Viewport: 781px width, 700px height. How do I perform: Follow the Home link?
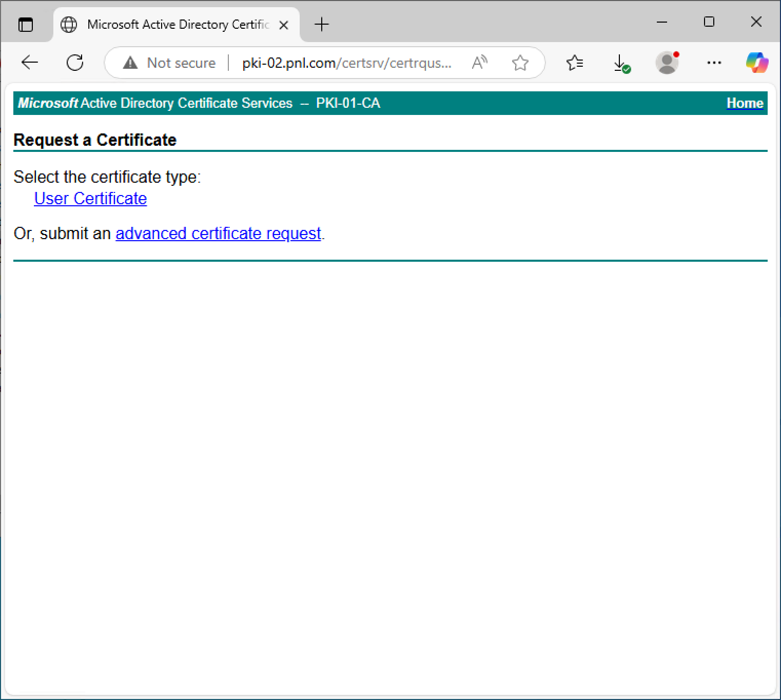tap(745, 103)
